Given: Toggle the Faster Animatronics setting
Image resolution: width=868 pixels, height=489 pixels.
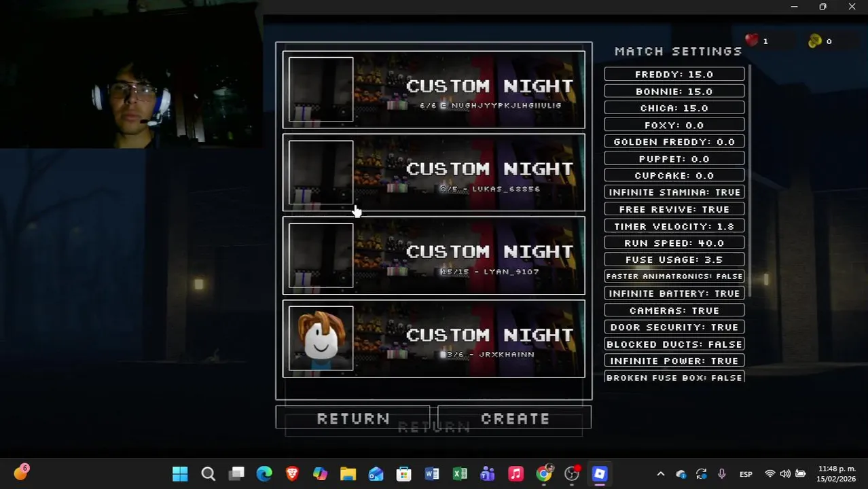Looking at the screenshot, I should [x=674, y=276].
